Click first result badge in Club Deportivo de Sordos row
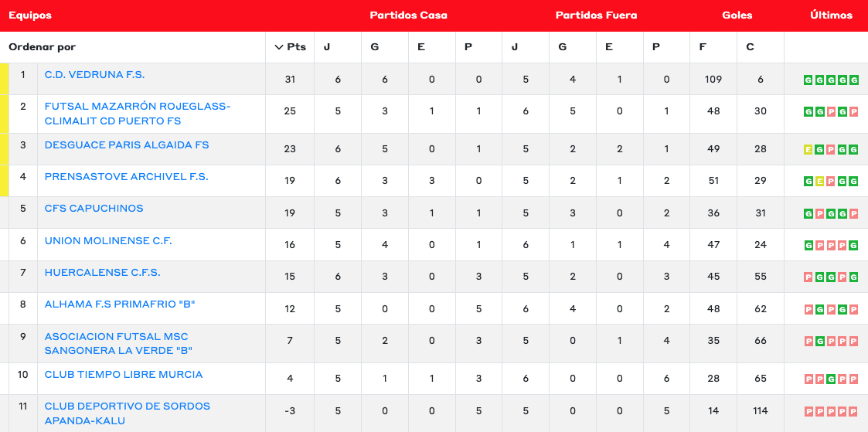The image size is (868, 432). pos(808,411)
